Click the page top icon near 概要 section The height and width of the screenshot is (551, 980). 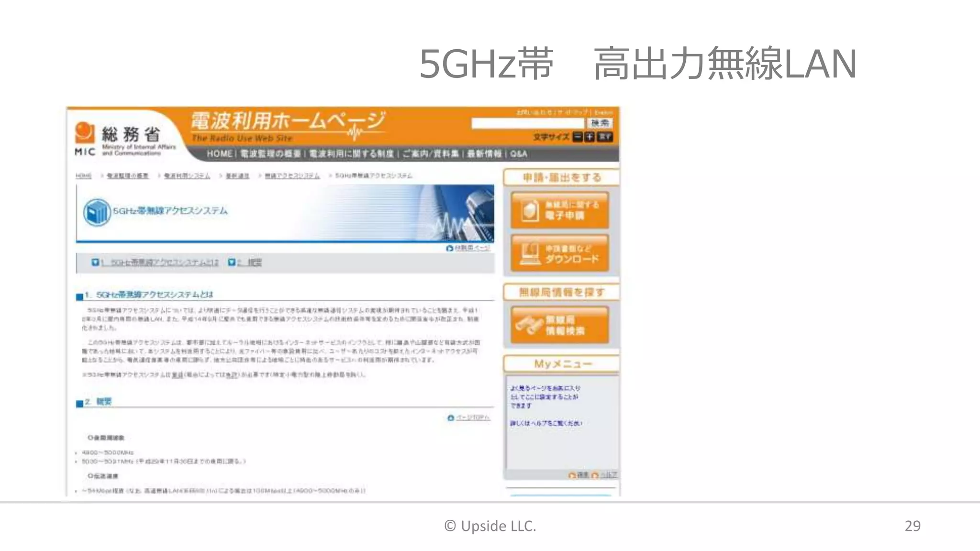click(x=451, y=418)
